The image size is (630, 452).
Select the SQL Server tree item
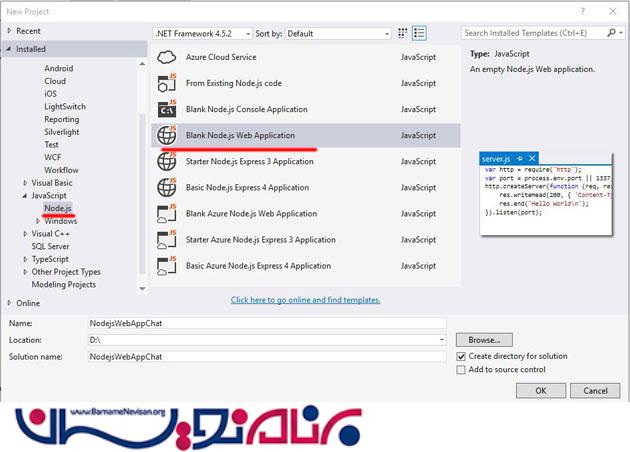coord(50,246)
